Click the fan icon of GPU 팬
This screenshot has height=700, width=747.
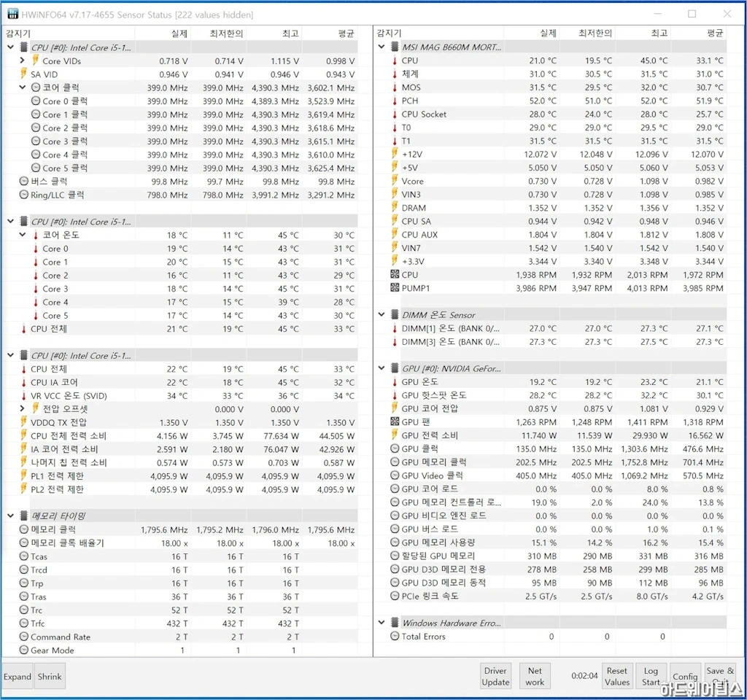[x=395, y=421]
